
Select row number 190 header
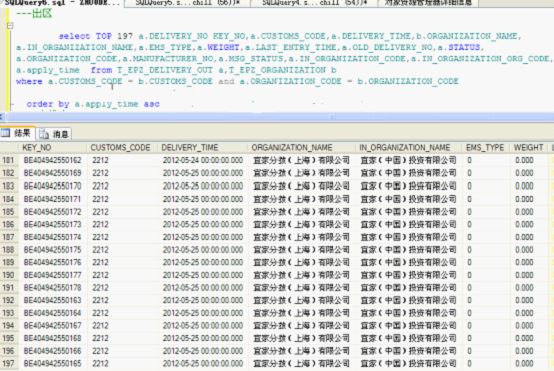(x=8, y=275)
